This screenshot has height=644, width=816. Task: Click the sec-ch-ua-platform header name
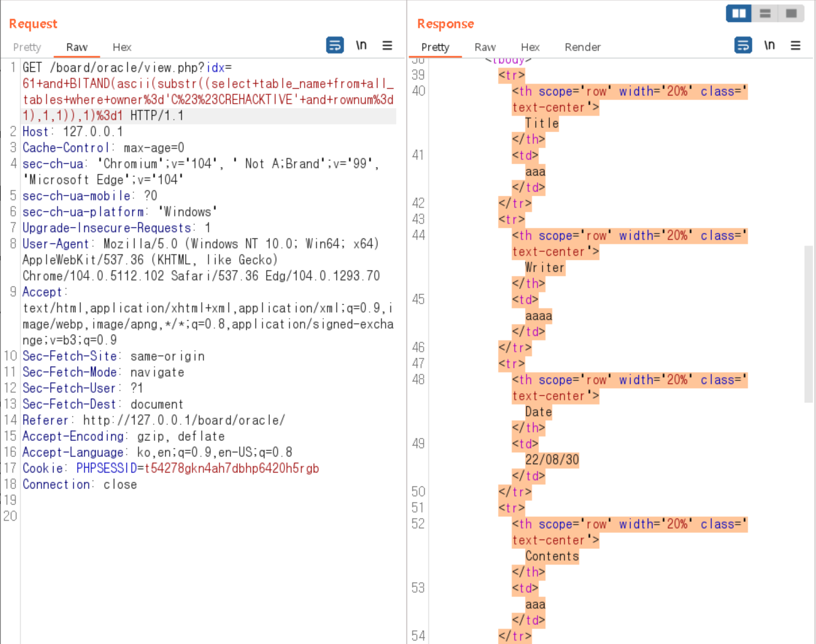pos(83,212)
